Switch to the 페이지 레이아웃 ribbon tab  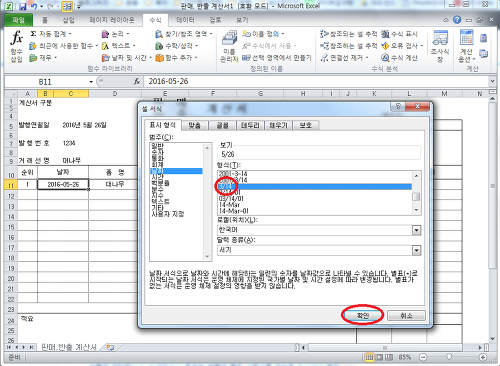click(x=112, y=20)
